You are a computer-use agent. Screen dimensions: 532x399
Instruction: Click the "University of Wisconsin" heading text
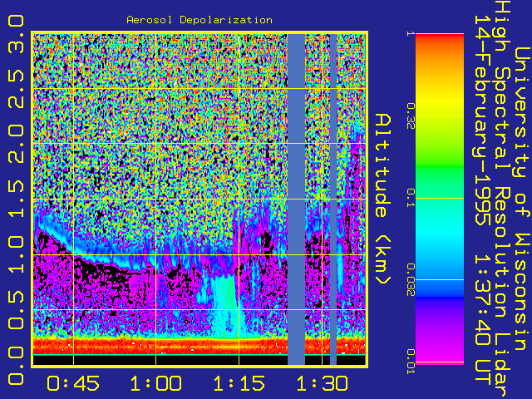(522, 199)
